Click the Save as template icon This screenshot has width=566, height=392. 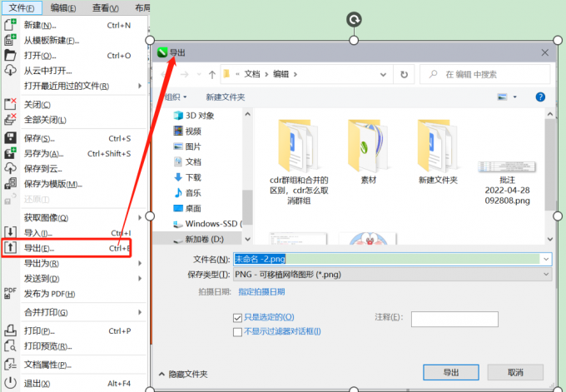point(10,183)
